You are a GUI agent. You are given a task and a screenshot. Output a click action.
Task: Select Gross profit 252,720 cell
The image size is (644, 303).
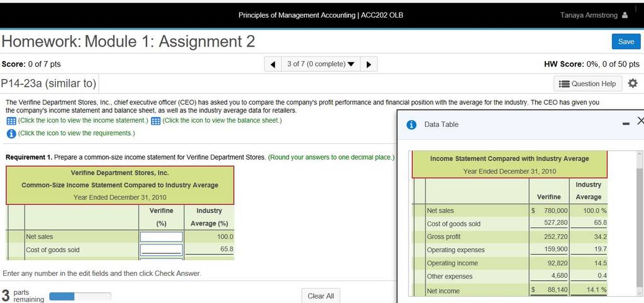tap(549, 237)
